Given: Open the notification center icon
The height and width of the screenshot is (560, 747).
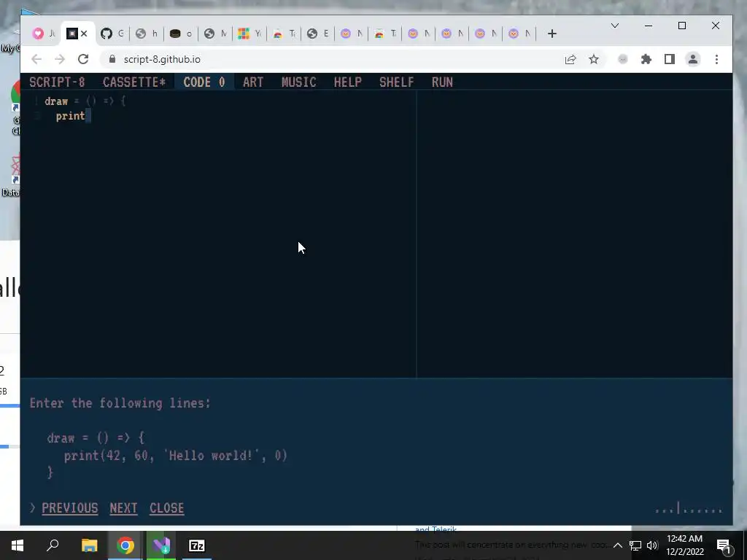Looking at the screenshot, I should tap(724, 545).
